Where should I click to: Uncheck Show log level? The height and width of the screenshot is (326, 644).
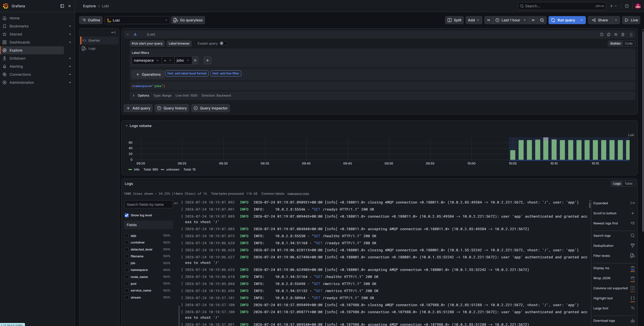tap(127, 215)
